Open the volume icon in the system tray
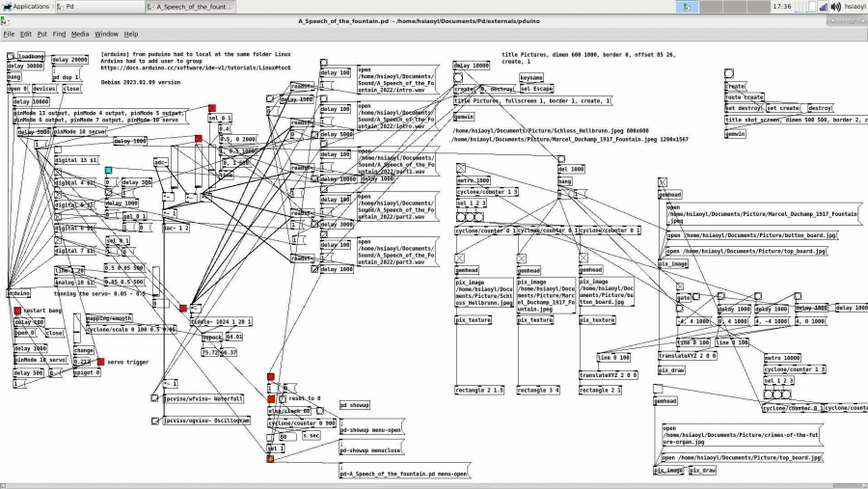This screenshot has width=868, height=489. [836, 7]
